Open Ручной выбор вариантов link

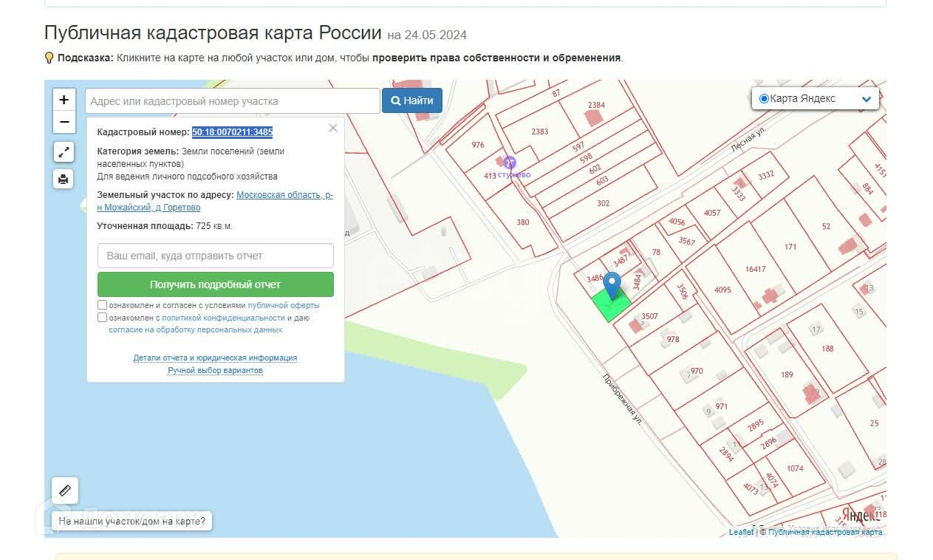pyautogui.click(x=215, y=370)
